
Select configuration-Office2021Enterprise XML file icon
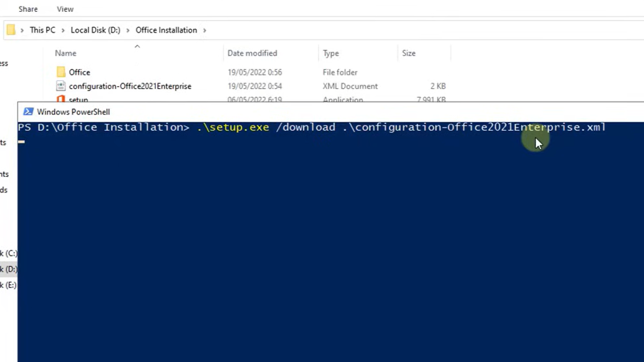(x=61, y=86)
